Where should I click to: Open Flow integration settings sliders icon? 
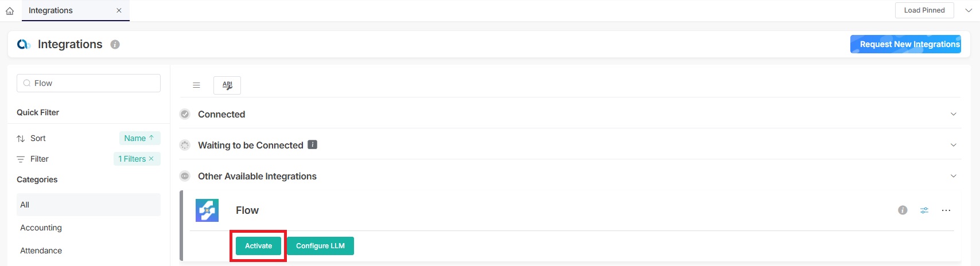(924, 210)
